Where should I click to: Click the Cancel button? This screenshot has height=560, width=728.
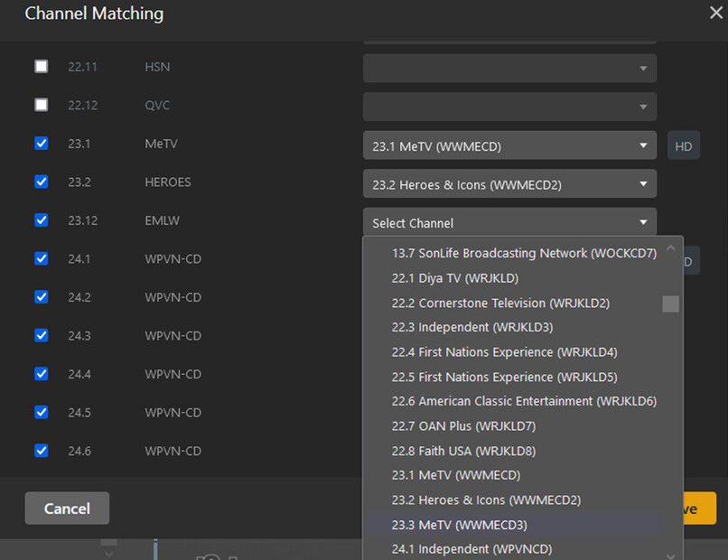(68, 508)
